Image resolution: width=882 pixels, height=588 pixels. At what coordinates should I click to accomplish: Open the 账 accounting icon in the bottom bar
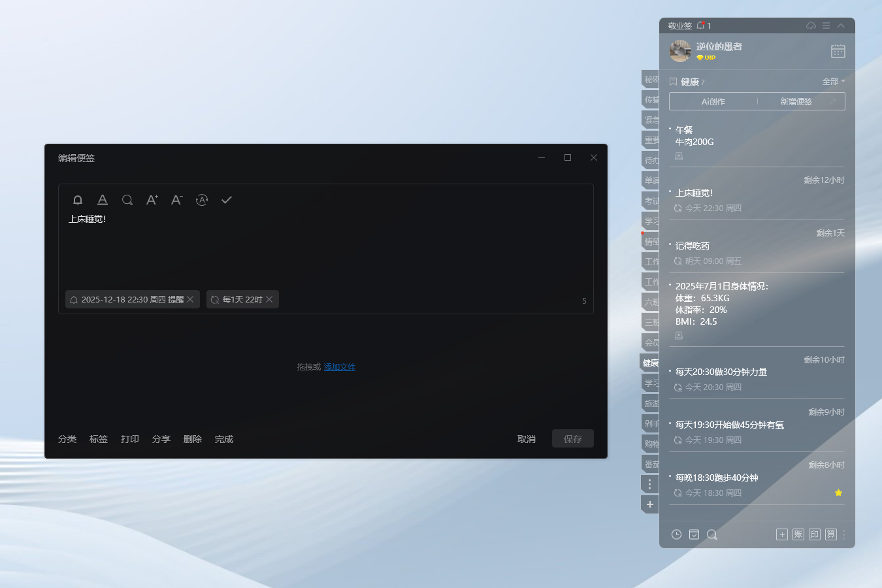(x=798, y=534)
